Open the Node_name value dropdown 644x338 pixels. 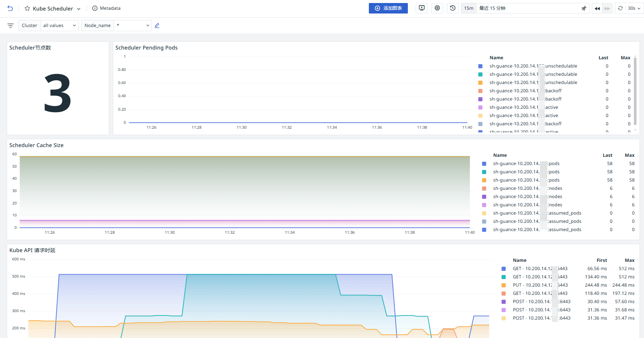(133, 26)
